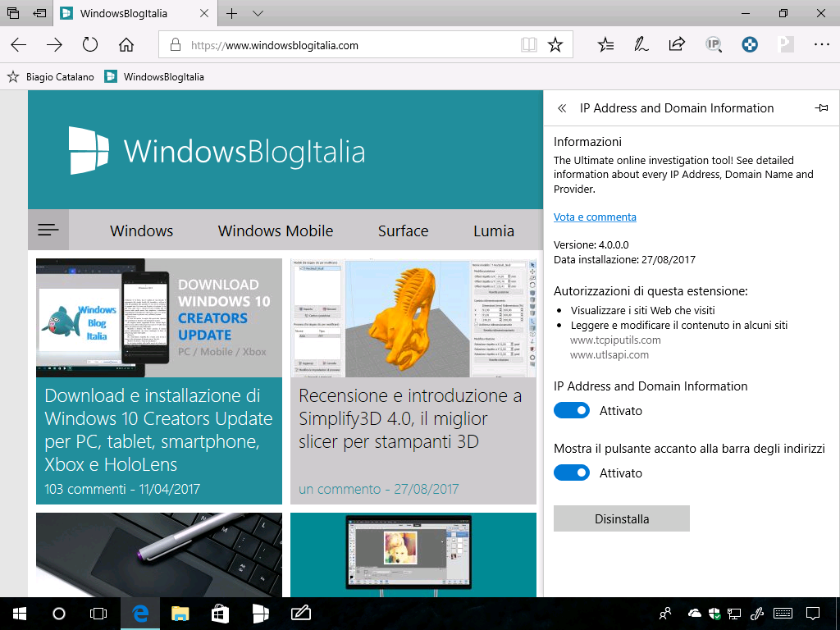Refresh the current page

tap(90, 44)
